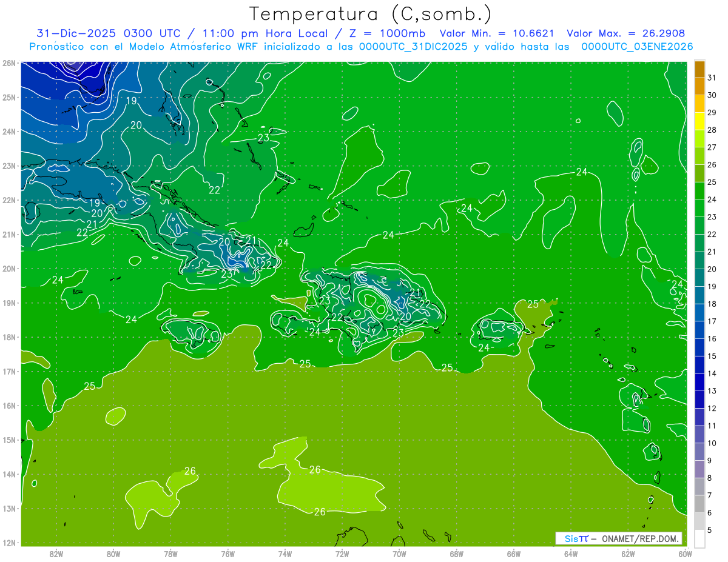This screenshot has width=728, height=562.
Task: Click the '14N' latitude axis label
Action: pyautogui.click(x=8, y=474)
